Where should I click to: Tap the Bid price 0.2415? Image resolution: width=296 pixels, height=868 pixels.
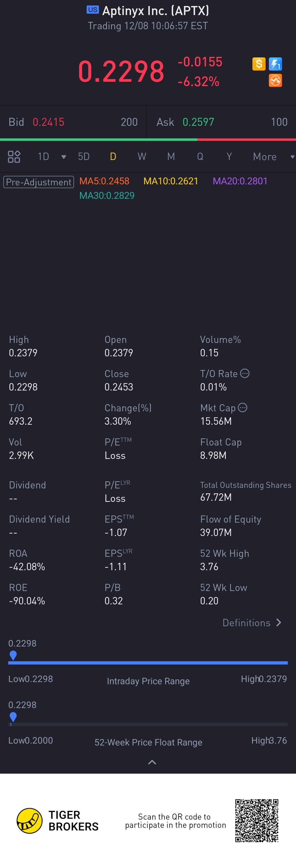pos(48,122)
